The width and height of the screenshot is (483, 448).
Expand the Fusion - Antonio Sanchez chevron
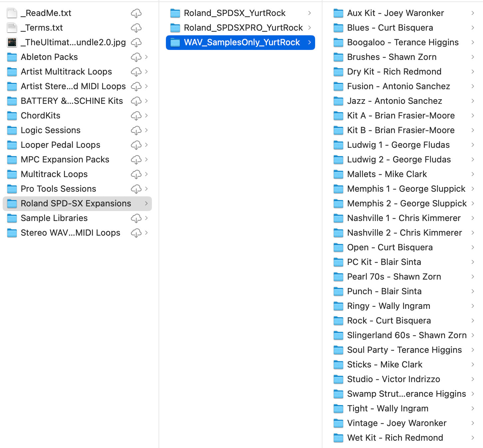(473, 86)
